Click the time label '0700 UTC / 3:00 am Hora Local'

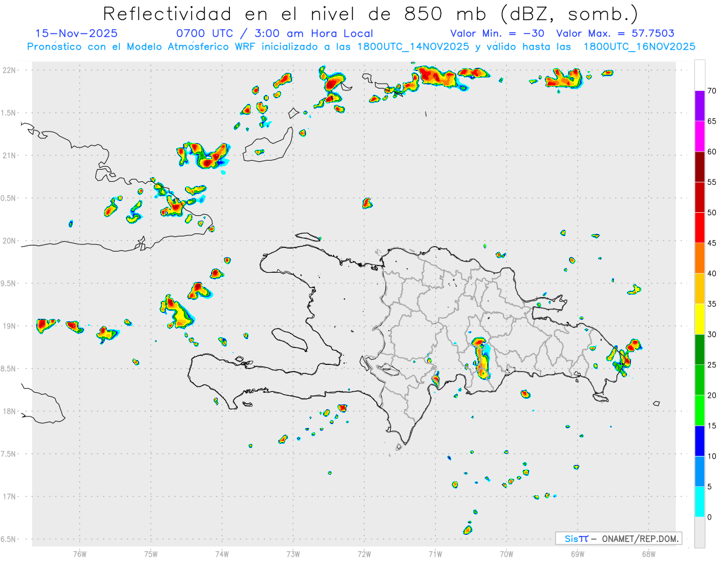[x=275, y=34]
